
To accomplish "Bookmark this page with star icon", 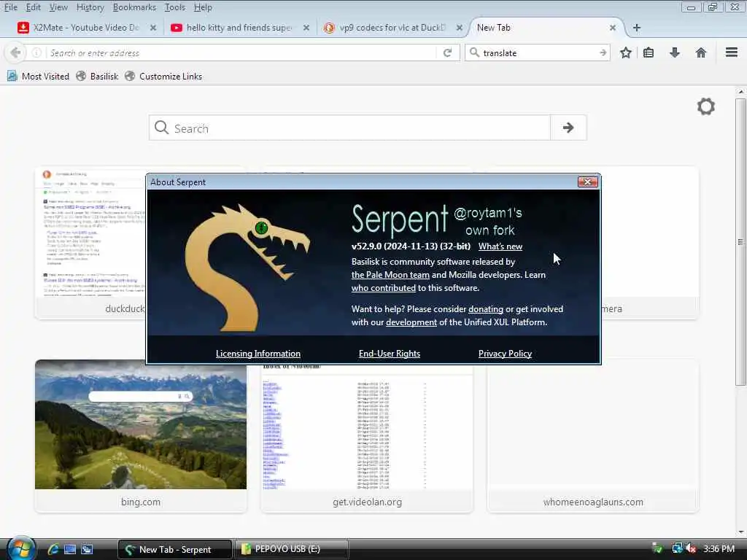I will 625,52.
